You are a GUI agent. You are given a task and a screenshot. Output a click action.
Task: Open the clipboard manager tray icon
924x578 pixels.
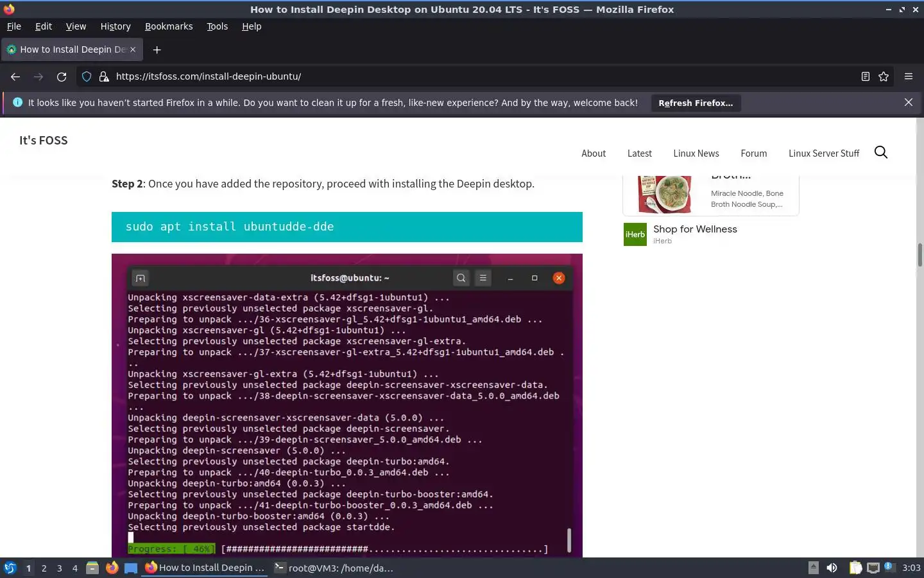coord(855,568)
